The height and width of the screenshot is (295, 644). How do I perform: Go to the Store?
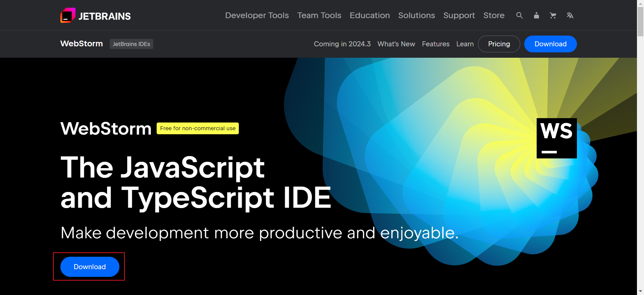pyautogui.click(x=494, y=15)
